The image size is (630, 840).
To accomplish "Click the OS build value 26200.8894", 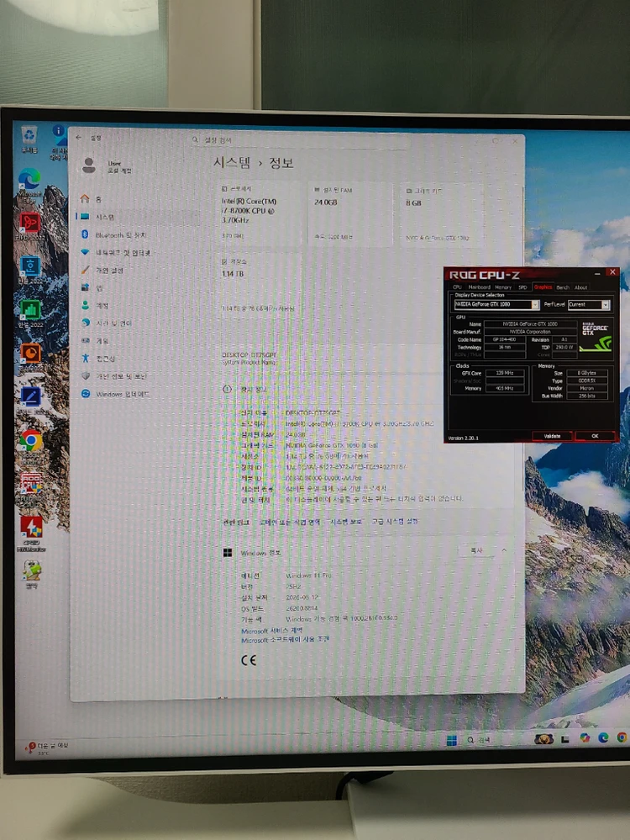I will [302, 608].
